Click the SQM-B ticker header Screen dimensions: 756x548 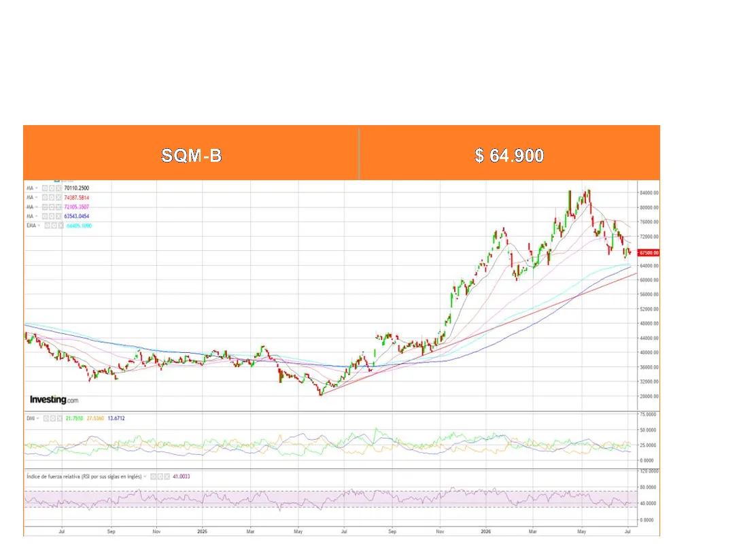[192, 155]
